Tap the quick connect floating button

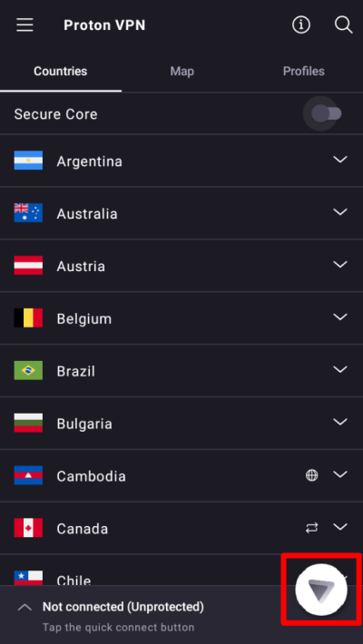[x=321, y=590]
